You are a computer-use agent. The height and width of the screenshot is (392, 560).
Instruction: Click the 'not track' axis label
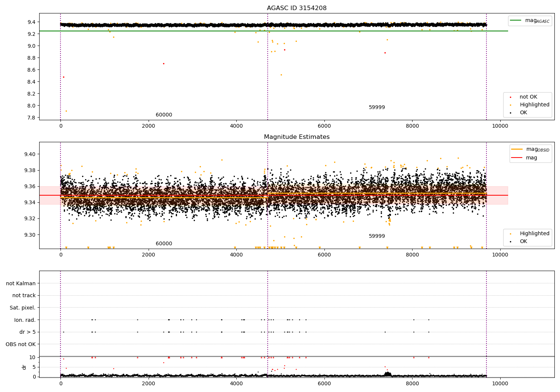[24, 295]
